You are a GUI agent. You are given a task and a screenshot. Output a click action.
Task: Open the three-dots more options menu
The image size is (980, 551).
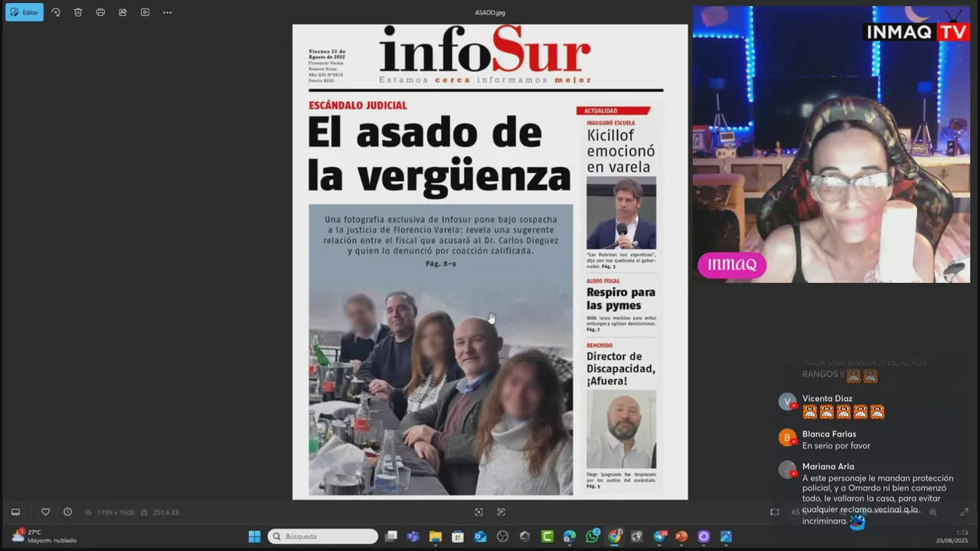coord(167,12)
